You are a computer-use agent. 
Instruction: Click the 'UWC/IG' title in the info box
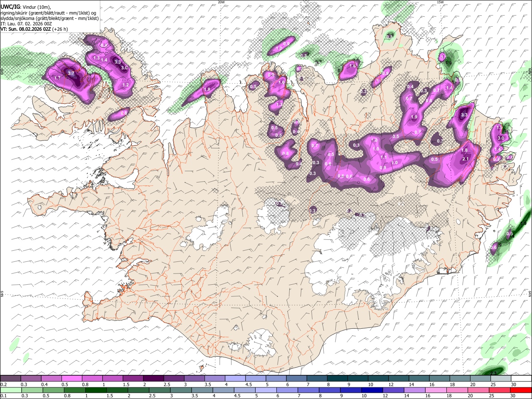coord(10,7)
